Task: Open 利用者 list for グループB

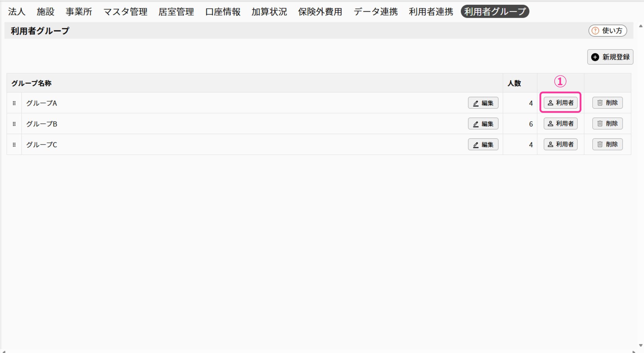Action: [x=560, y=124]
